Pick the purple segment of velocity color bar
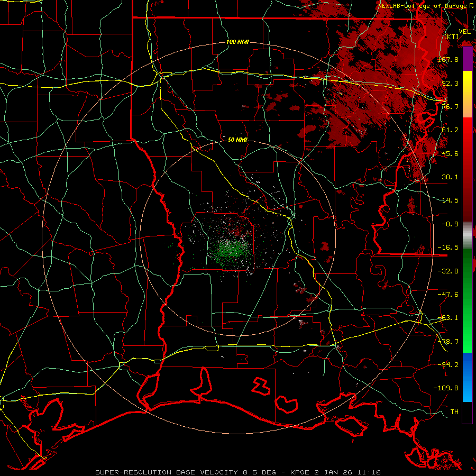Viewport: 476px width, 476px height. point(467,59)
